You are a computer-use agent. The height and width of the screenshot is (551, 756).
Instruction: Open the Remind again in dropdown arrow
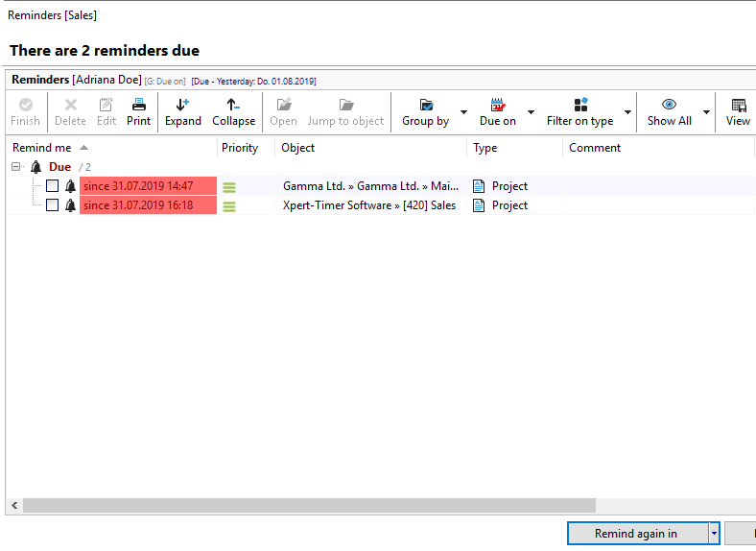click(714, 534)
